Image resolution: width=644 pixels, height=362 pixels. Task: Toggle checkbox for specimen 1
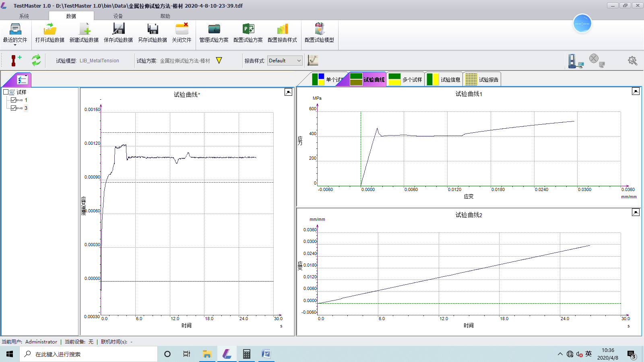point(14,100)
